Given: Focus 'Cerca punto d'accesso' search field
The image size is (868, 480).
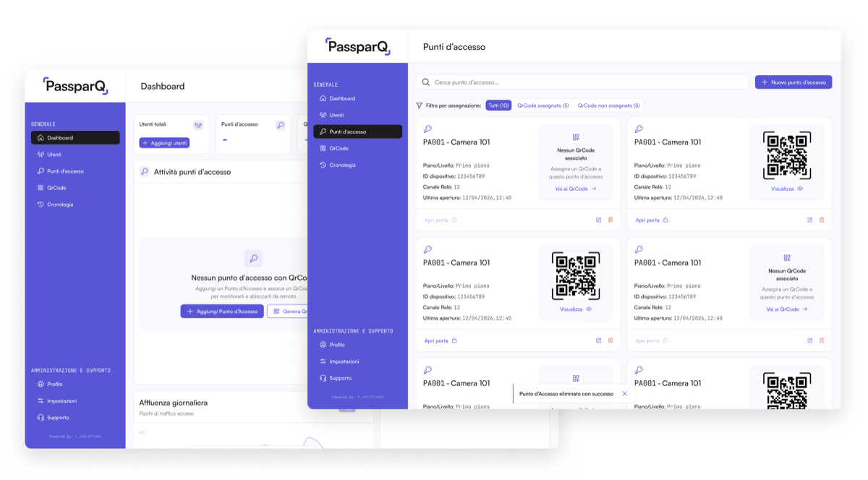Looking at the screenshot, I should click(582, 82).
